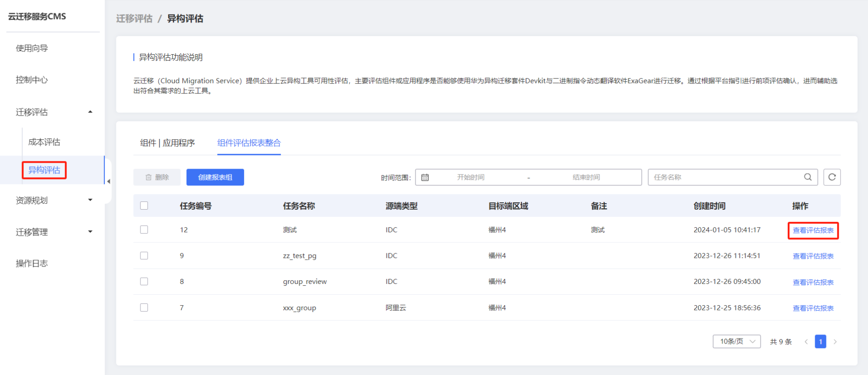Image resolution: width=868 pixels, height=375 pixels.
Task: Click the 阿里云 source type cell
Action: pyautogui.click(x=396, y=308)
